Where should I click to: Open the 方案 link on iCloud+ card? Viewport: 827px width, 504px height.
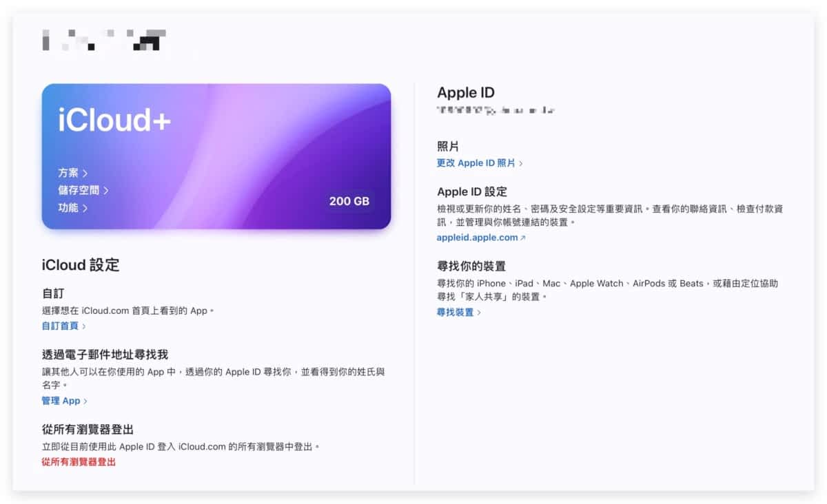(x=72, y=173)
